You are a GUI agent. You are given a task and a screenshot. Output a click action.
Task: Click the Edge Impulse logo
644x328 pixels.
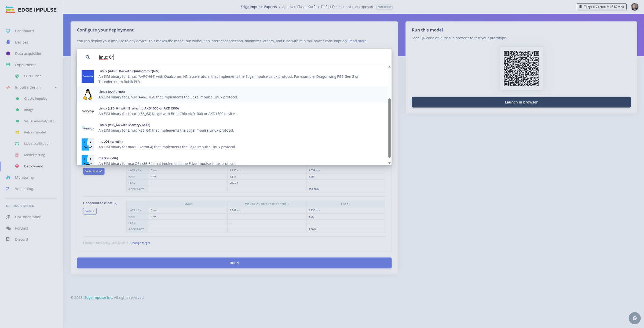pyautogui.click(x=31, y=10)
